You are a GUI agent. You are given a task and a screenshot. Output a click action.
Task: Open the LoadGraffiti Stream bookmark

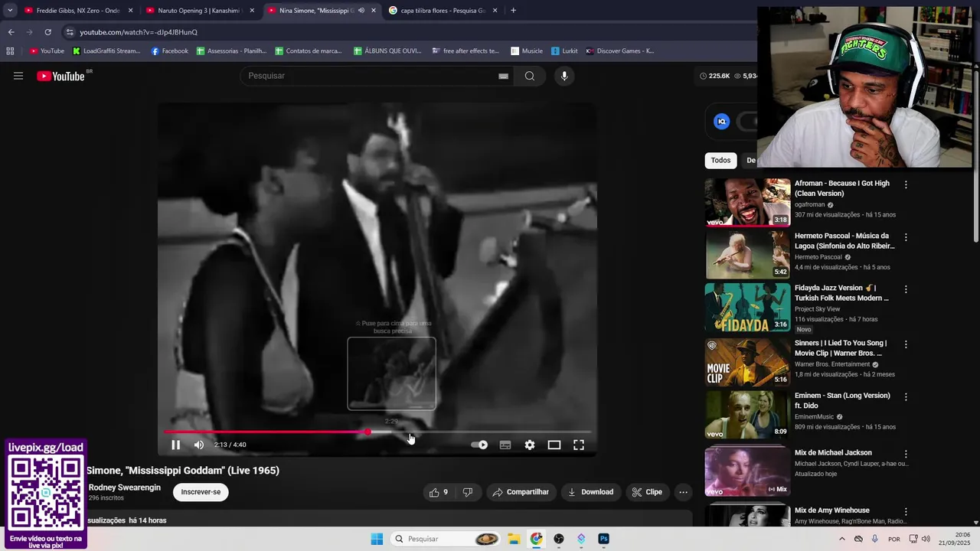click(106, 51)
